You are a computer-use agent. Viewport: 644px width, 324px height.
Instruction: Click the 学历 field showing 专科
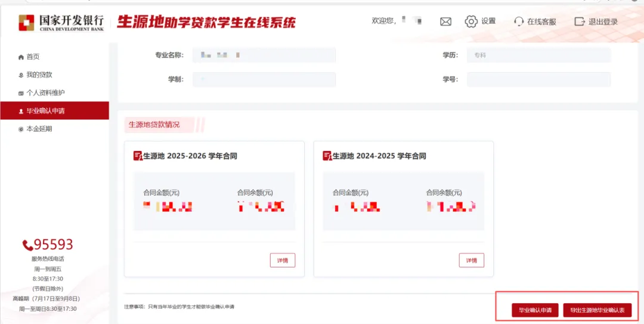(x=538, y=55)
